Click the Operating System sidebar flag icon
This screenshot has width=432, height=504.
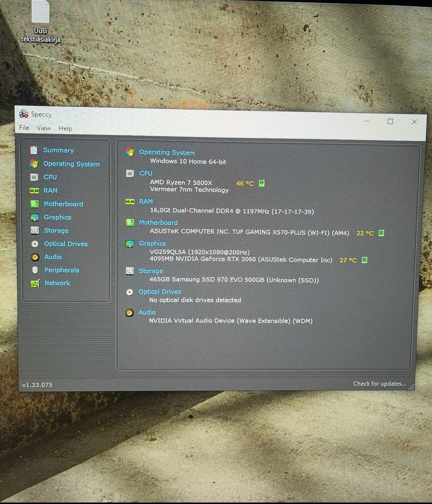pyautogui.click(x=34, y=163)
